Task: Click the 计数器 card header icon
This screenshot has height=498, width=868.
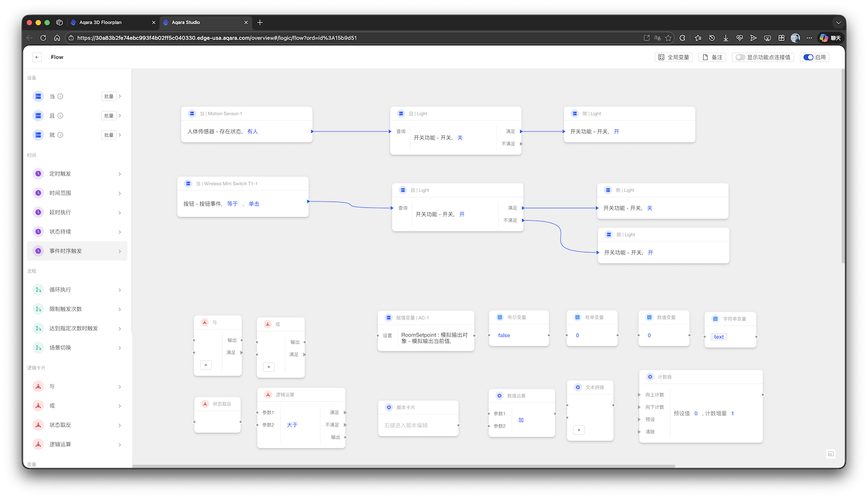Action: [650, 377]
